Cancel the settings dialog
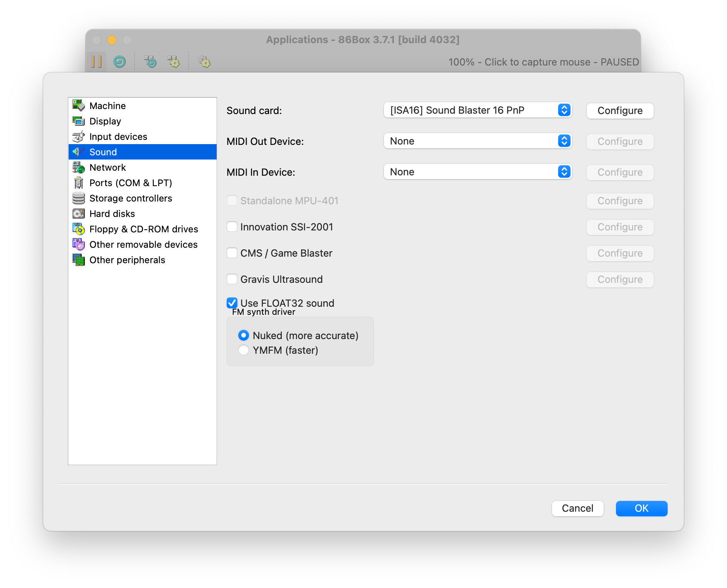727x588 pixels. click(577, 508)
